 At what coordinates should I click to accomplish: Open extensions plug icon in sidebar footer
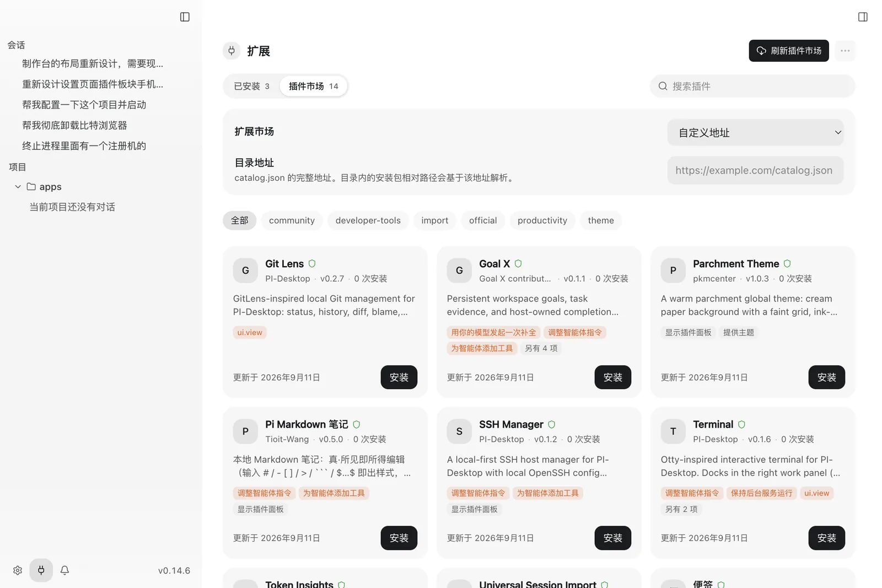coord(41,570)
